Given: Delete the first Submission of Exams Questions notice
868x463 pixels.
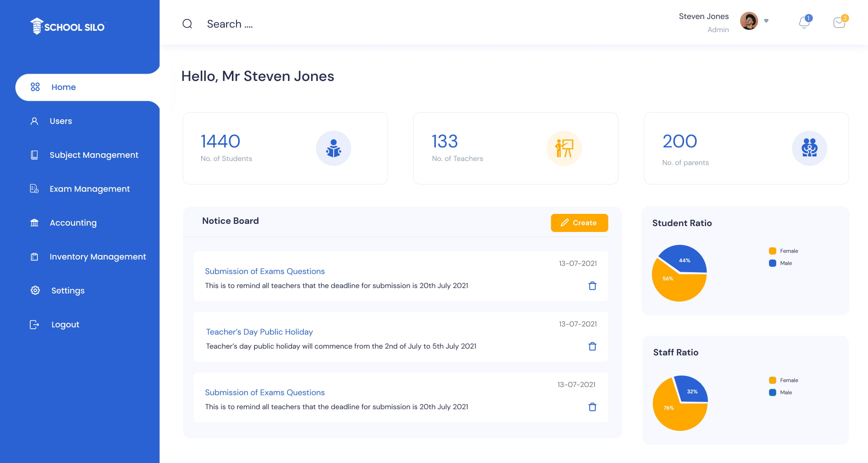Looking at the screenshot, I should pos(592,286).
